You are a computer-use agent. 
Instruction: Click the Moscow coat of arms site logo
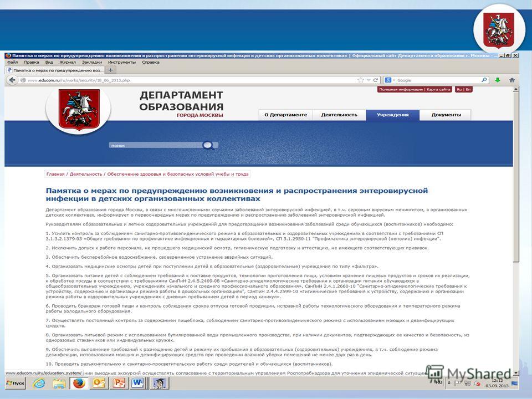(x=79, y=110)
